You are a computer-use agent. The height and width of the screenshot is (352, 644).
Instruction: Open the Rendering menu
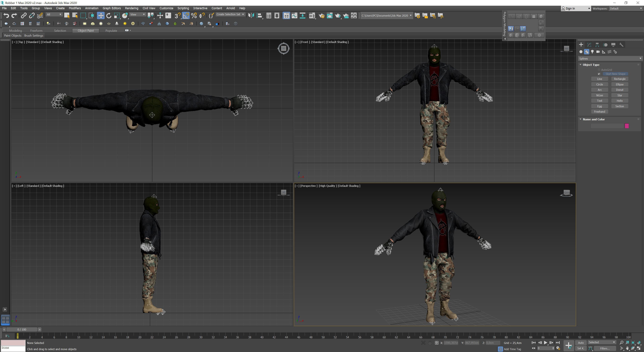point(131,8)
